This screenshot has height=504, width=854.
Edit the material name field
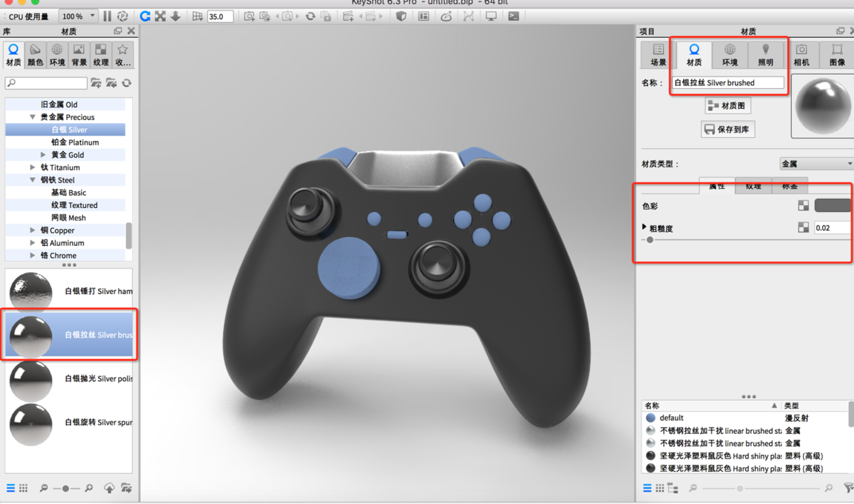pyautogui.click(x=728, y=83)
